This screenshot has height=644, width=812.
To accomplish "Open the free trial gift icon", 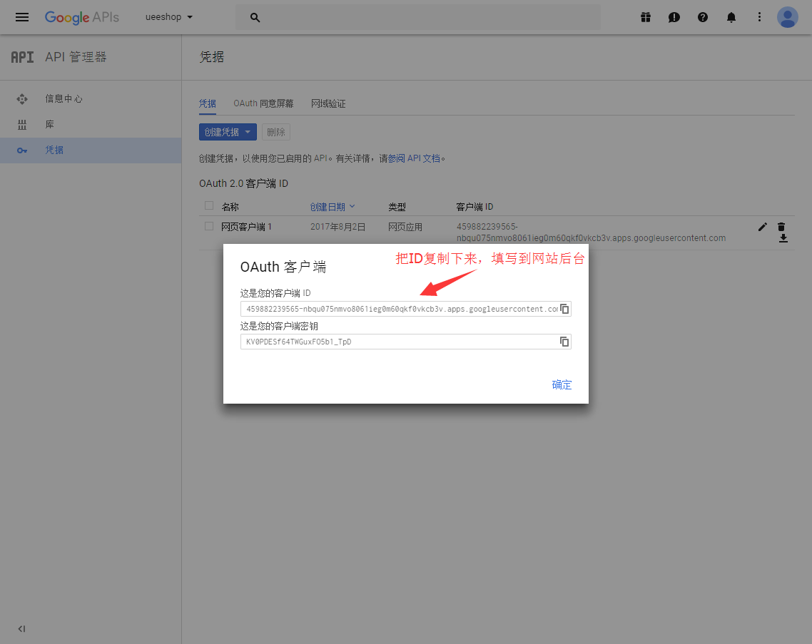I will [645, 17].
